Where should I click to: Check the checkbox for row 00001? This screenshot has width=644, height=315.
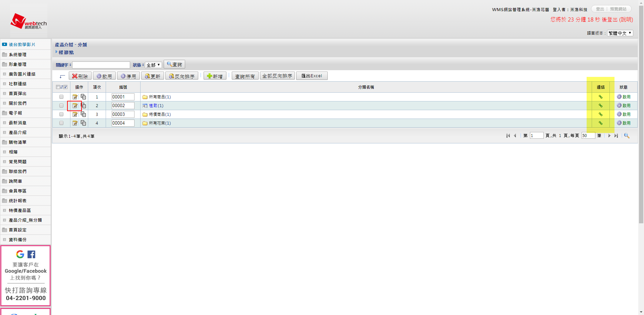(61, 97)
